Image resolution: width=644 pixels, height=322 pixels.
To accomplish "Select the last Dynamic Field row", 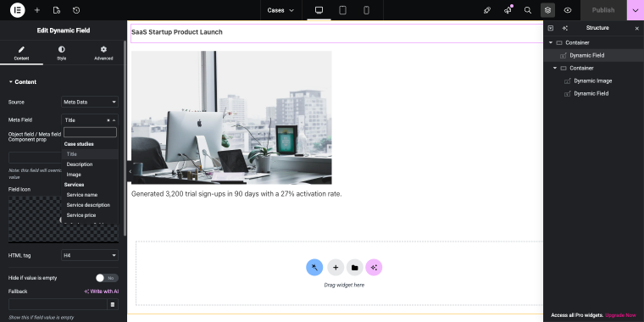I will point(593,94).
